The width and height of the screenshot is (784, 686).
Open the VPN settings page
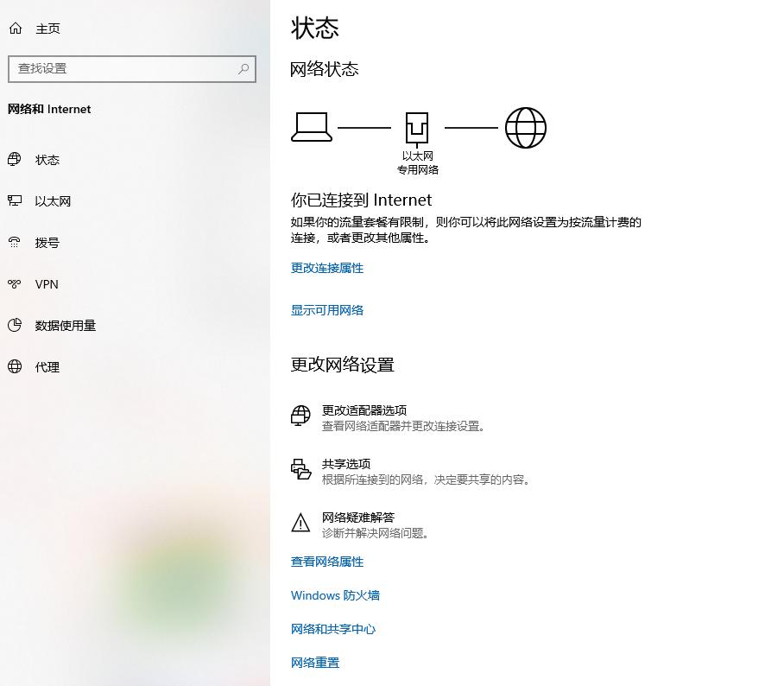tap(46, 284)
